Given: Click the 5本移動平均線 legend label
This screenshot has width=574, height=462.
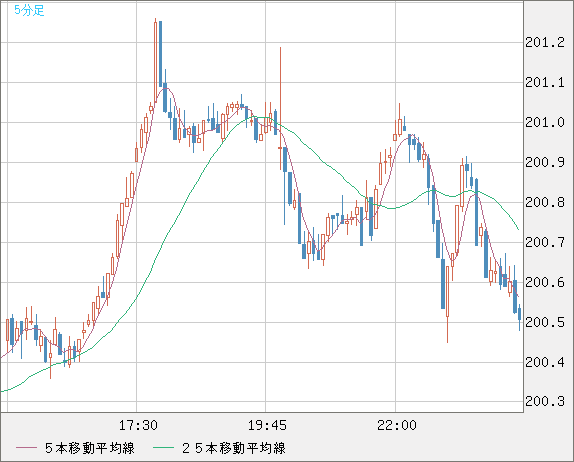Looking at the screenshot, I should tap(90, 448).
